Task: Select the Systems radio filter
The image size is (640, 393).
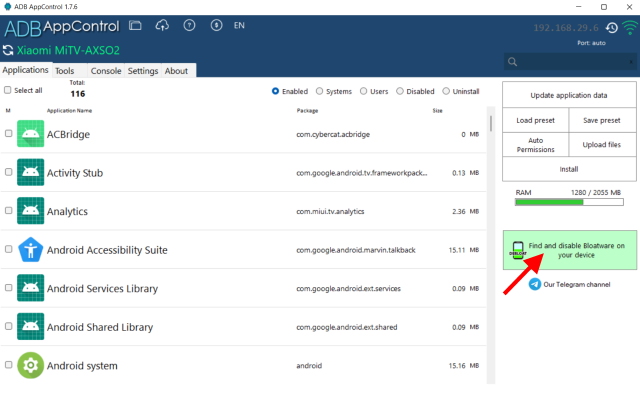Action: (x=319, y=91)
